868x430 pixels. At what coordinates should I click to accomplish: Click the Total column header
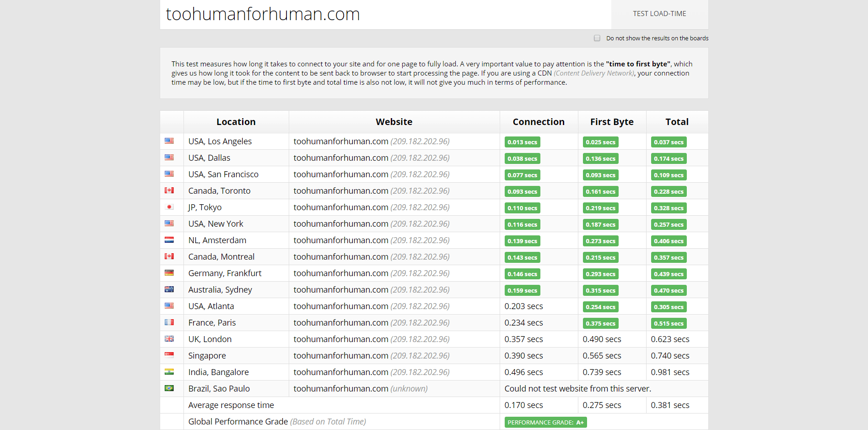[x=677, y=122]
